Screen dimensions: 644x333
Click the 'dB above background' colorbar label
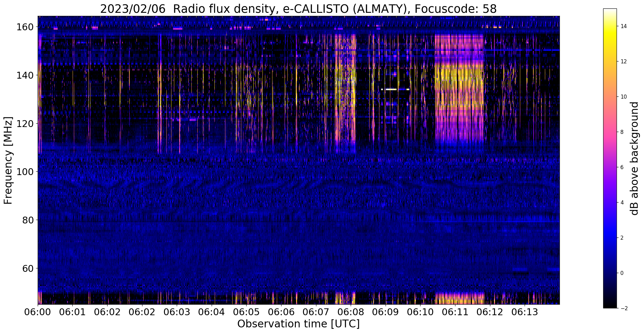tap(634, 159)
